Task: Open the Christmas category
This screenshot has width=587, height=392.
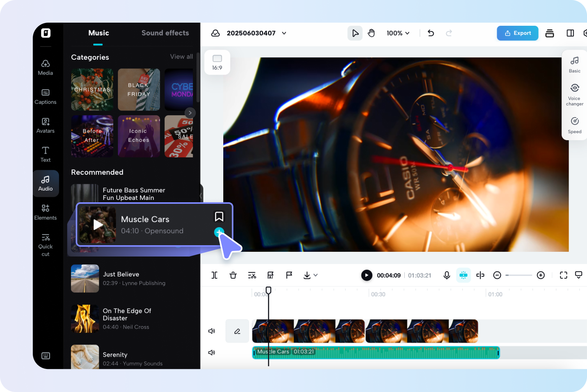Action: point(92,90)
